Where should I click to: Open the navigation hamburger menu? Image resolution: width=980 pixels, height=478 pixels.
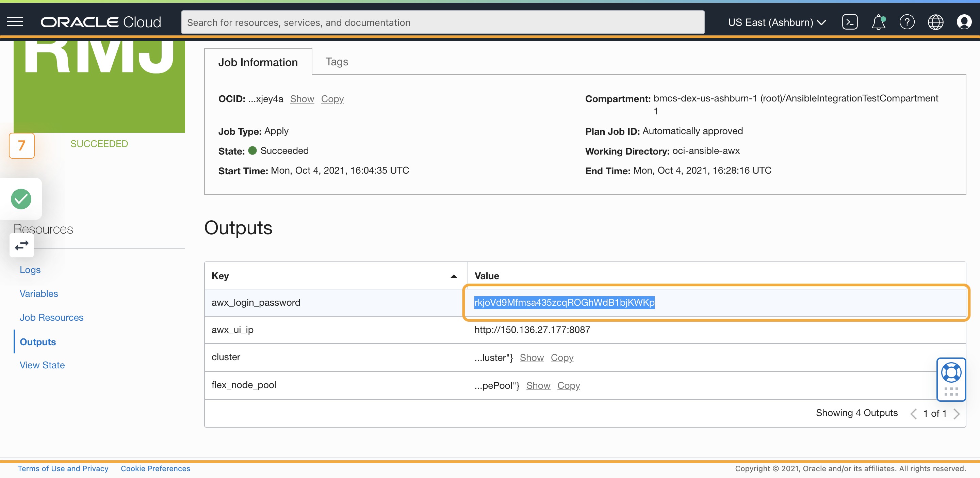15,22
